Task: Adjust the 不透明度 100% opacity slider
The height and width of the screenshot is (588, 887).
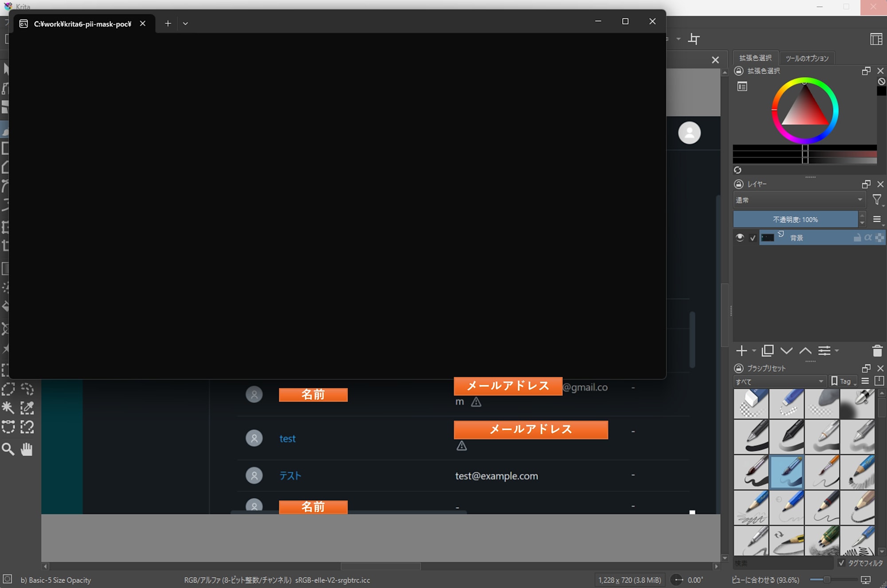Action: [x=795, y=220]
